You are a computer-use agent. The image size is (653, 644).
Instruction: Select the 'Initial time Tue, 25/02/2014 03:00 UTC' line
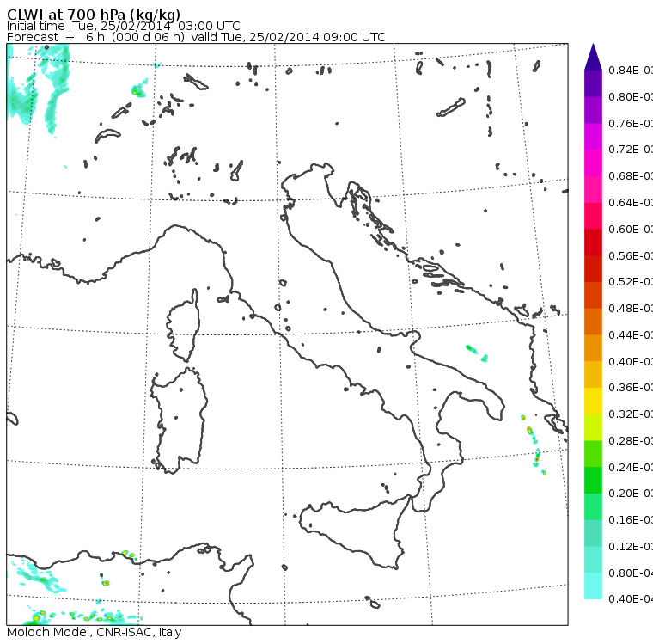pyautogui.click(x=123, y=26)
